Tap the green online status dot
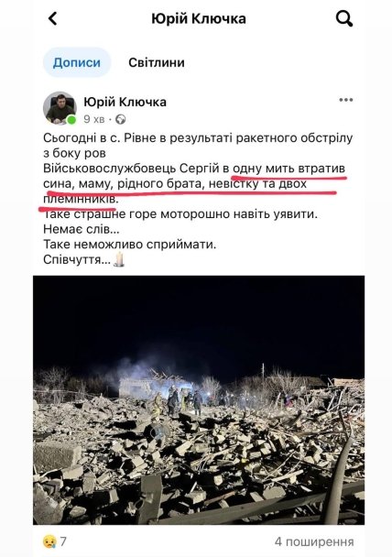The image size is (392, 557). click(x=71, y=120)
